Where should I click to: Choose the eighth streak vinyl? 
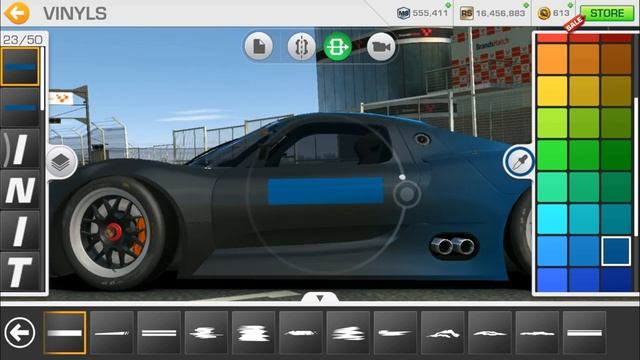395,333
